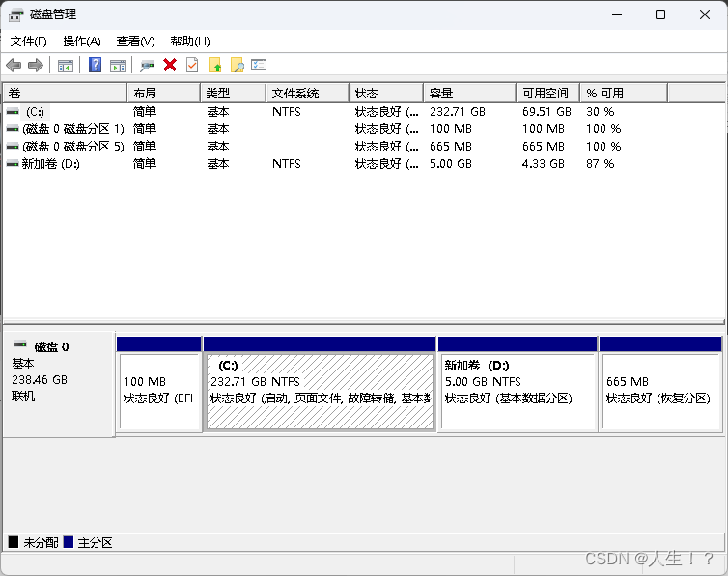Sort by the 状态 column header
728x576 pixels.
click(x=387, y=94)
